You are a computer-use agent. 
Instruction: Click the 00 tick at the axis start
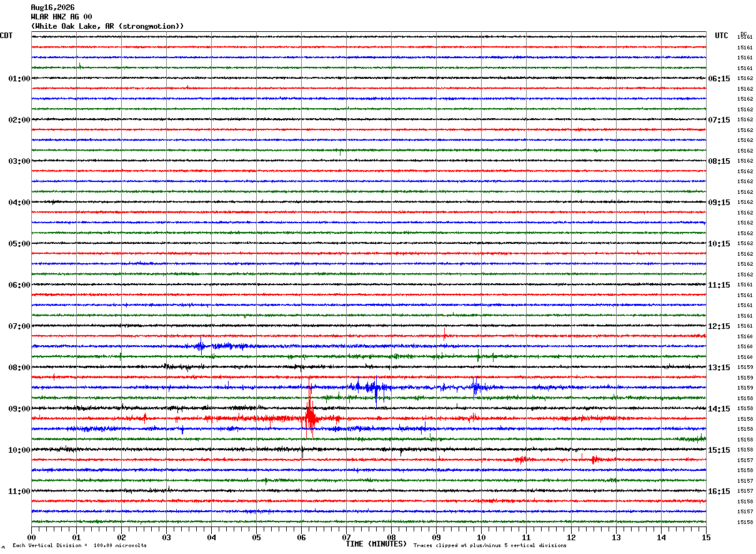click(x=31, y=537)
